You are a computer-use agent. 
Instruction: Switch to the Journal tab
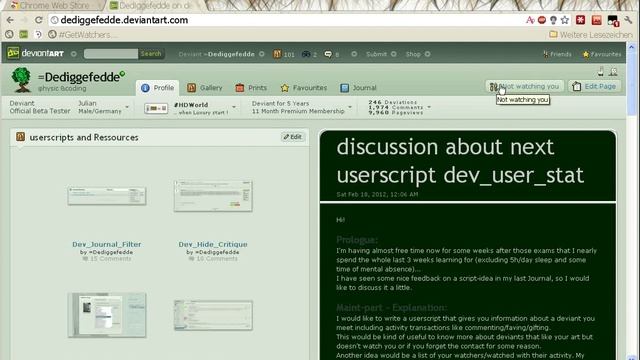coord(358,88)
